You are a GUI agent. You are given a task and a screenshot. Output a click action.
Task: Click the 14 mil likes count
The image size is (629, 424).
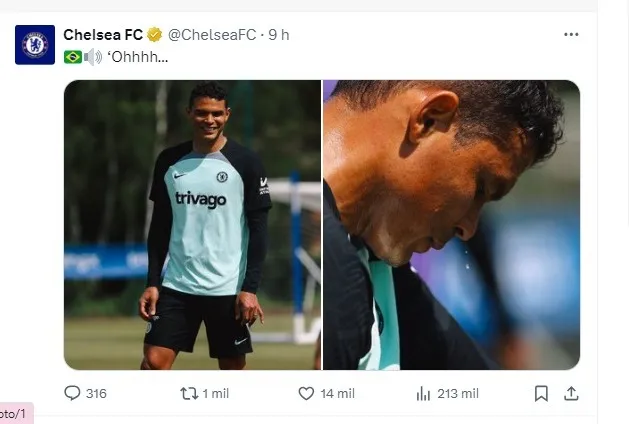click(x=338, y=393)
